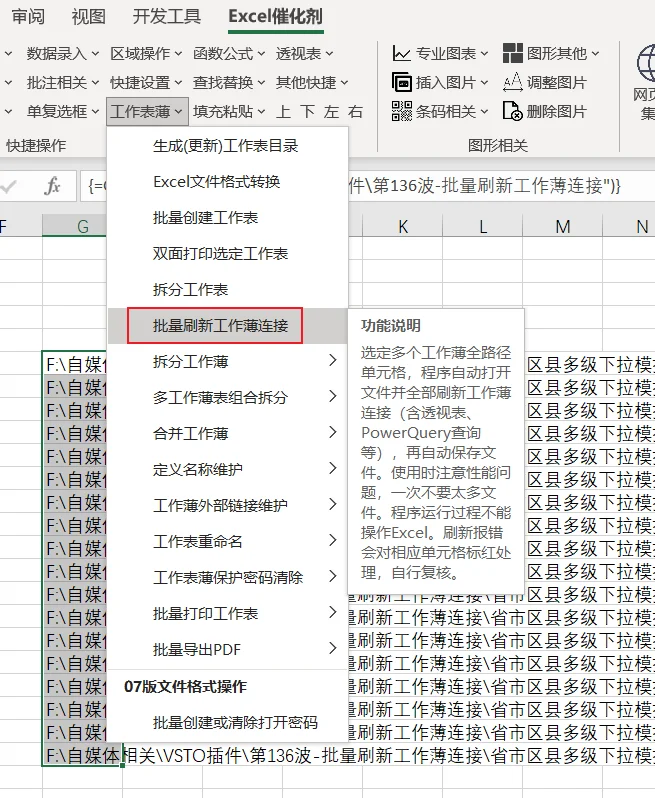Expand the 批量打印工作表 submenu

click(228, 613)
